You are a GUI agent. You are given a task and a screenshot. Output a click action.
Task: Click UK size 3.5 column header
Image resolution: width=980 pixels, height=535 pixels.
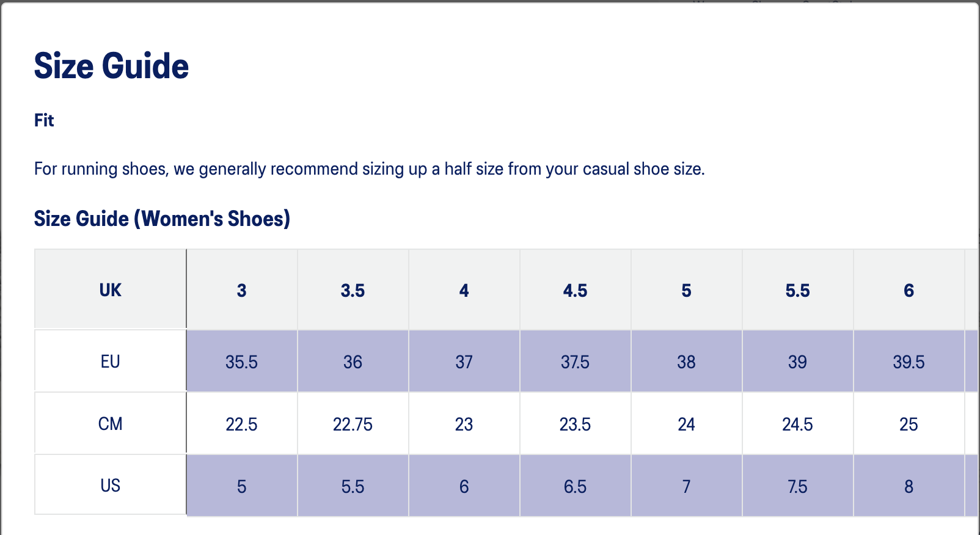click(353, 290)
